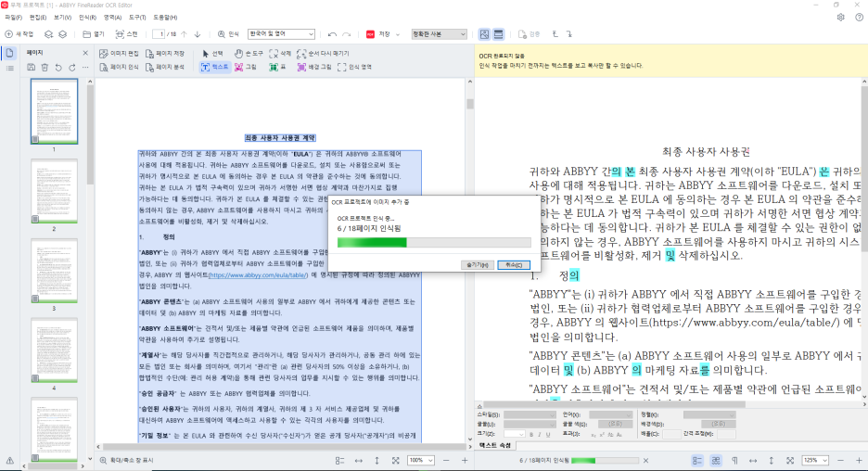
Task: Select the 텍스트 text area tool
Action: (x=215, y=68)
